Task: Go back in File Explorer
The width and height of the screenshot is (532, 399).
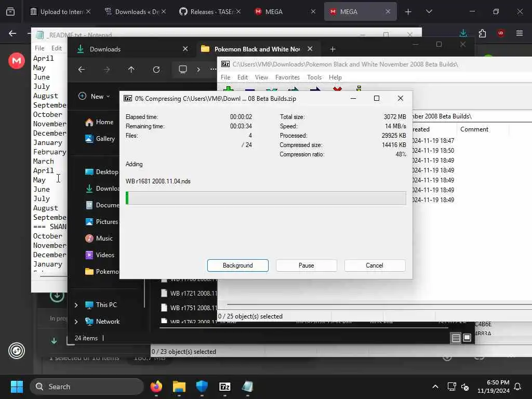Action: click(x=82, y=70)
